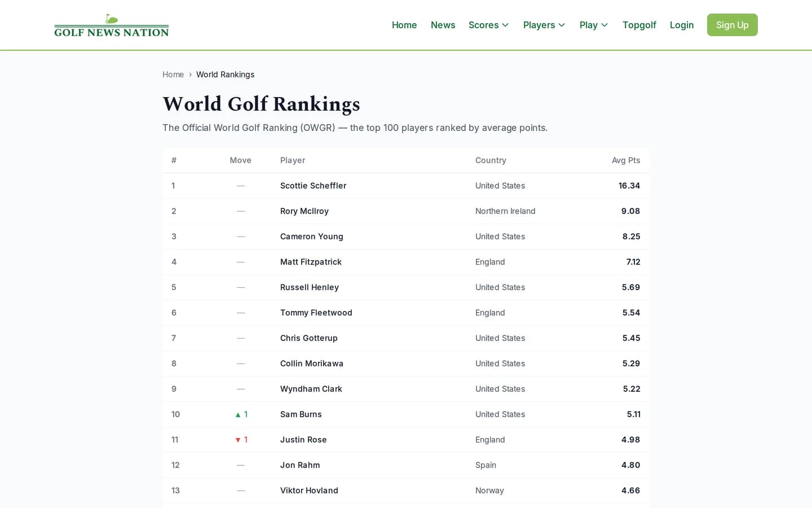Click the Move column header
812x508 pixels.
coord(240,160)
